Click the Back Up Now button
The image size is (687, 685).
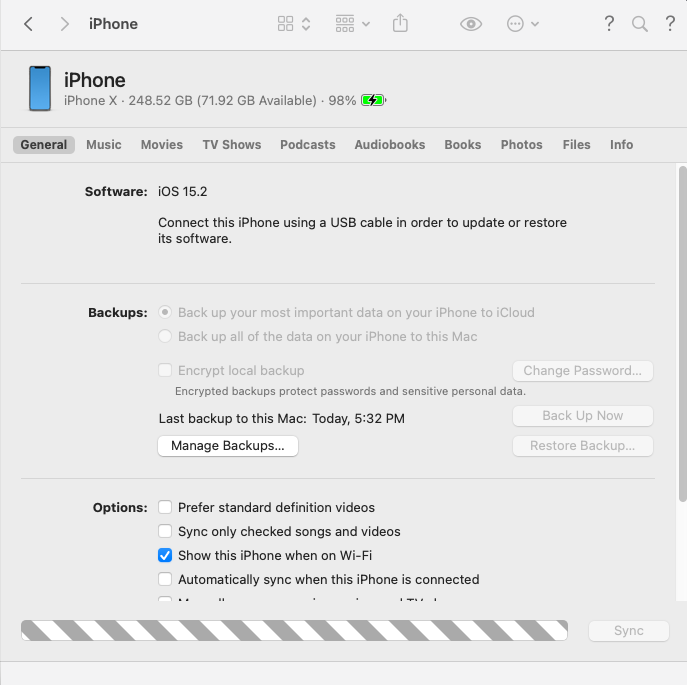click(x=583, y=415)
